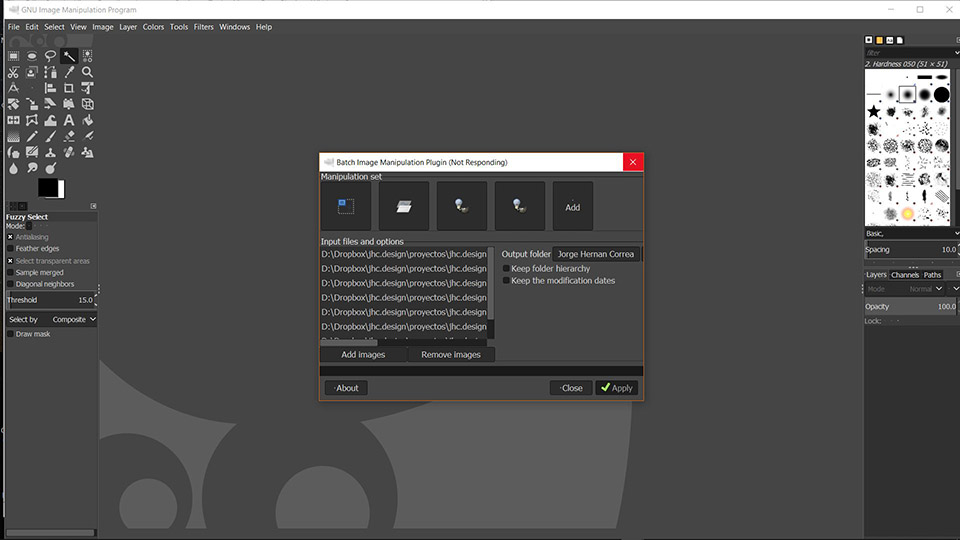The image size is (960, 540).
Task: Open the Filters menu
Action: (203, 27)
